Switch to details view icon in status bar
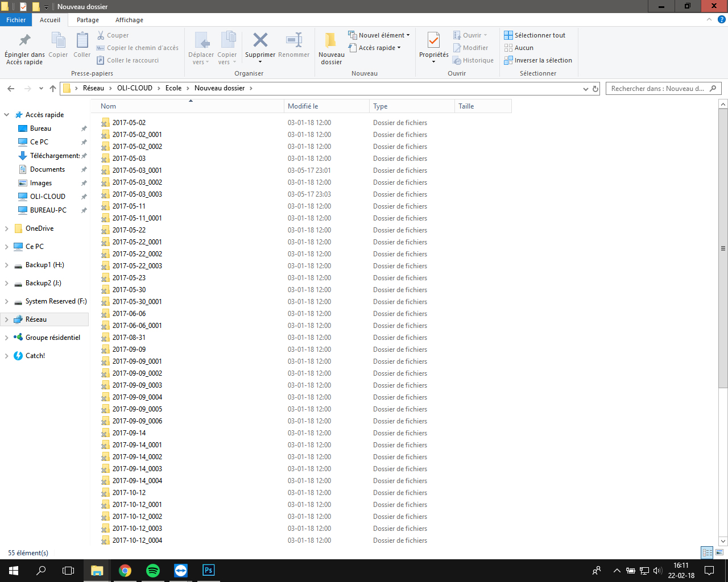The height and width of the screenshot is (582, 728). pos(708,552)
